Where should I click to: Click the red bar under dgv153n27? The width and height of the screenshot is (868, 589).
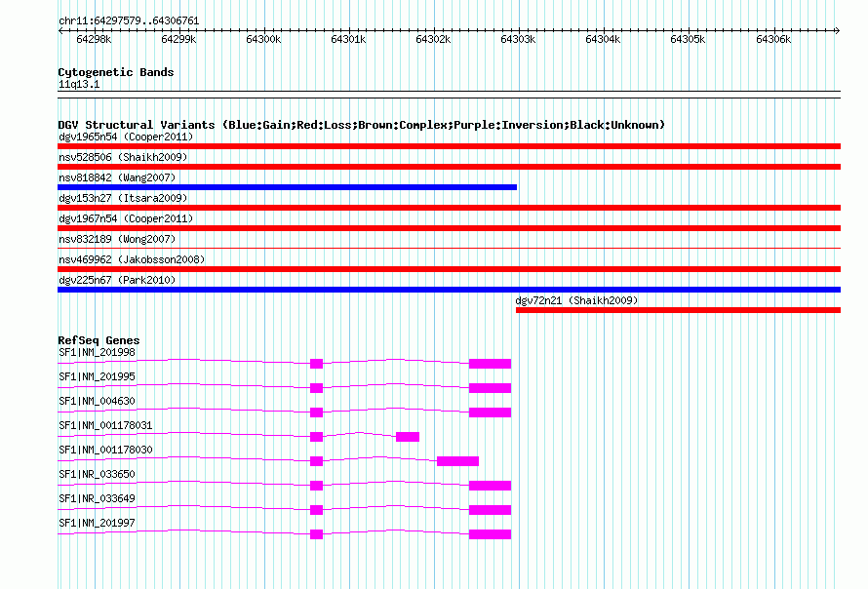449,208
